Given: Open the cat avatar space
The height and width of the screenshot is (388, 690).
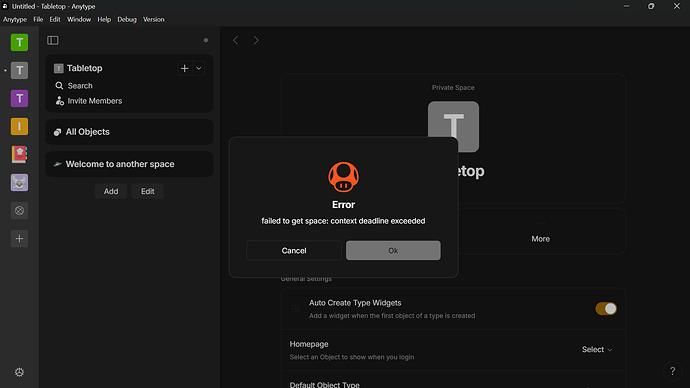Looking at the screenshot, I should point(19,183).
